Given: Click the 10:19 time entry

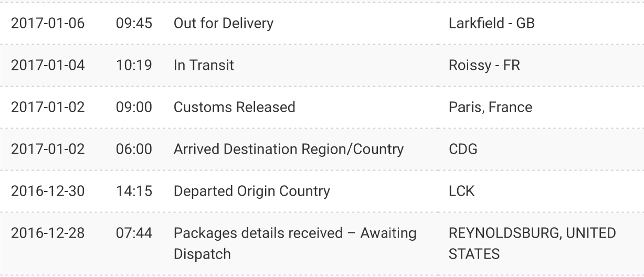Looking at the screenshot, I should point(134,66).
